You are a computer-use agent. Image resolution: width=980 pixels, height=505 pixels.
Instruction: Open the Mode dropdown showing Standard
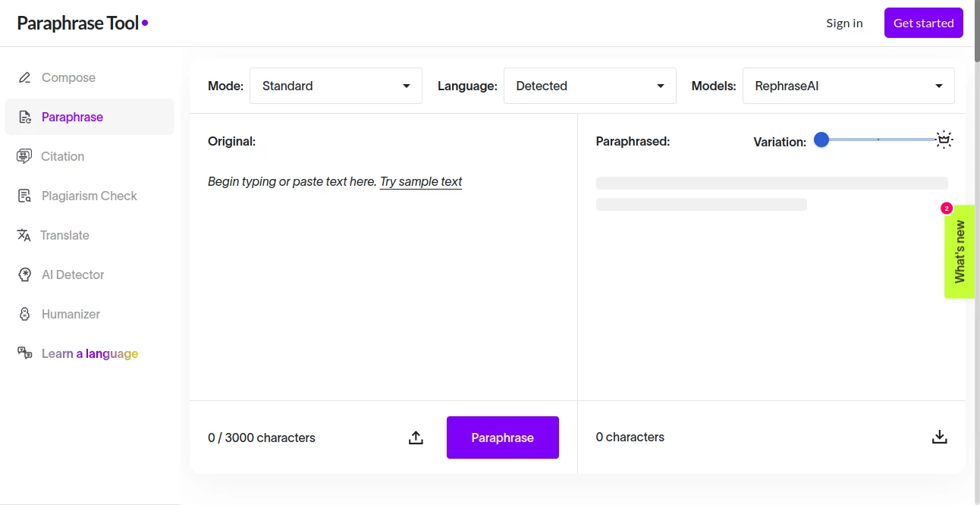[335, 86]
